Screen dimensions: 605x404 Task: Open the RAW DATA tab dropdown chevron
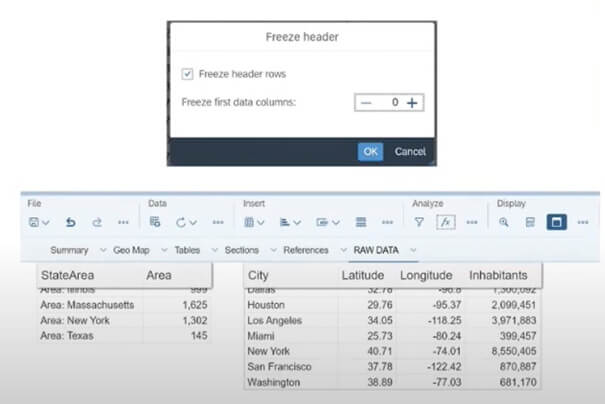[x=413, y=250]
